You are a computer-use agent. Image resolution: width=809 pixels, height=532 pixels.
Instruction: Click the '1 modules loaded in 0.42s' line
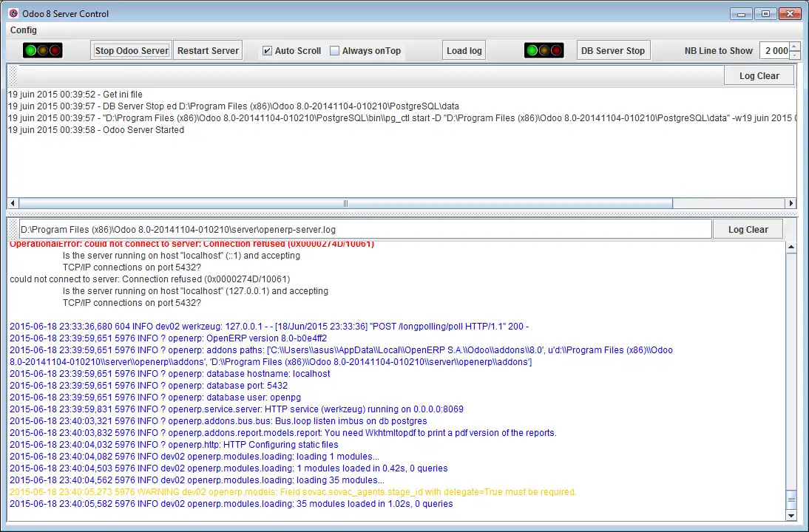229,468
